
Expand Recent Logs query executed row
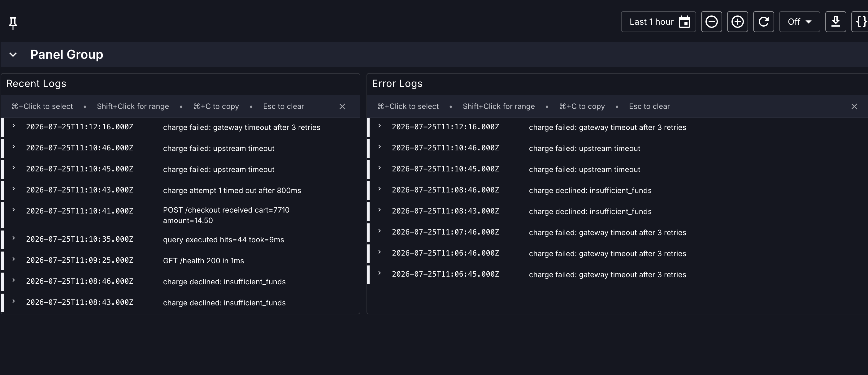click(14, 238)
